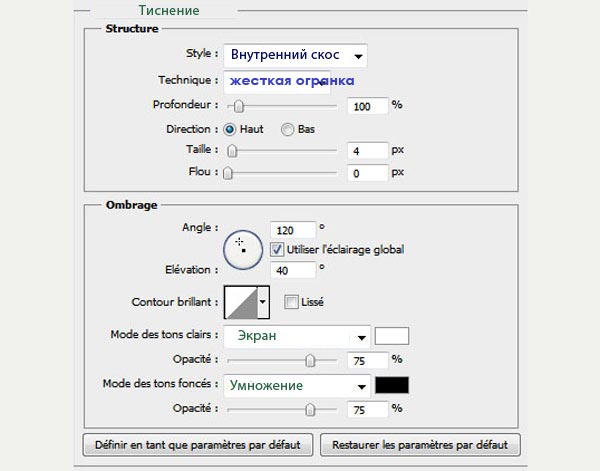Click the tons clairs Opacité slider handle
Image resolution: width=600 pixels, height=471 pixels.
click(310, 360)
